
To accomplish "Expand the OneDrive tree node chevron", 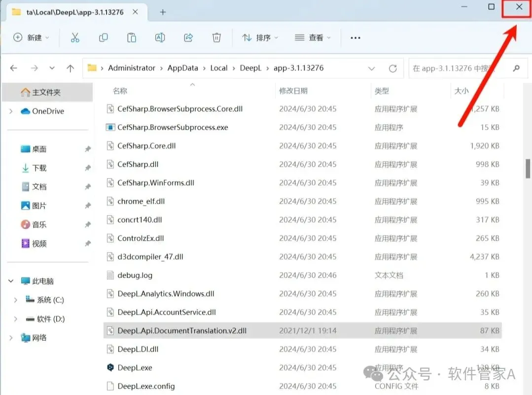I will [11, 111].
